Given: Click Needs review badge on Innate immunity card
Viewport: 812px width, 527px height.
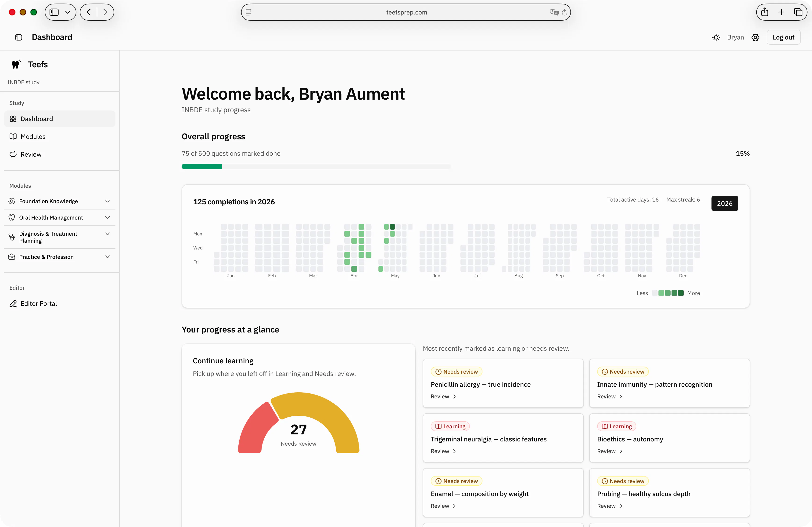Looking at the screenshot, I should point(623,371).
